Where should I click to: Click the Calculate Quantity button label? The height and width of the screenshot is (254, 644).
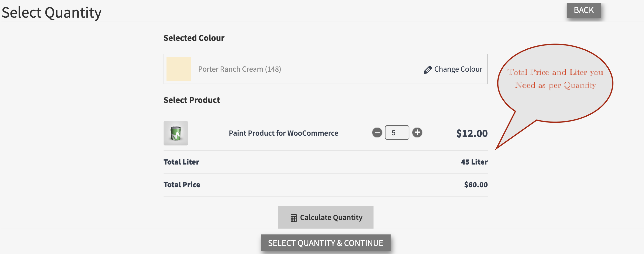pyautogui.click(x=331, y=218)
